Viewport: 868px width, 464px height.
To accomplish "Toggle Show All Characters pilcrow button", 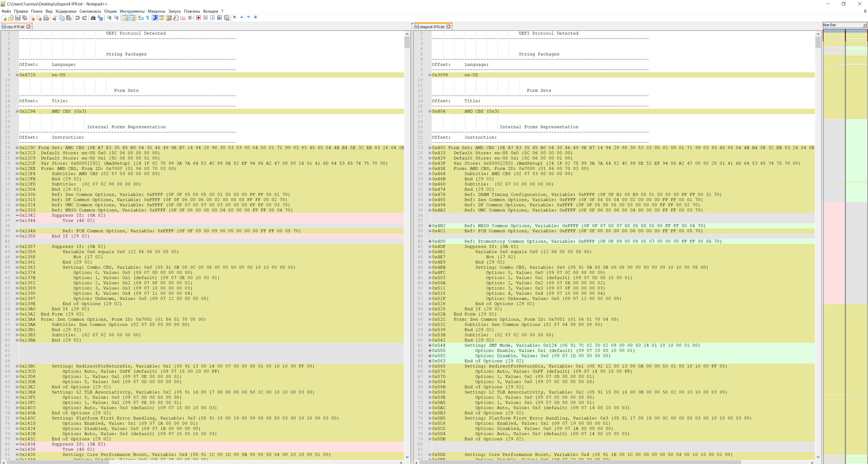I will coord(148,18).
